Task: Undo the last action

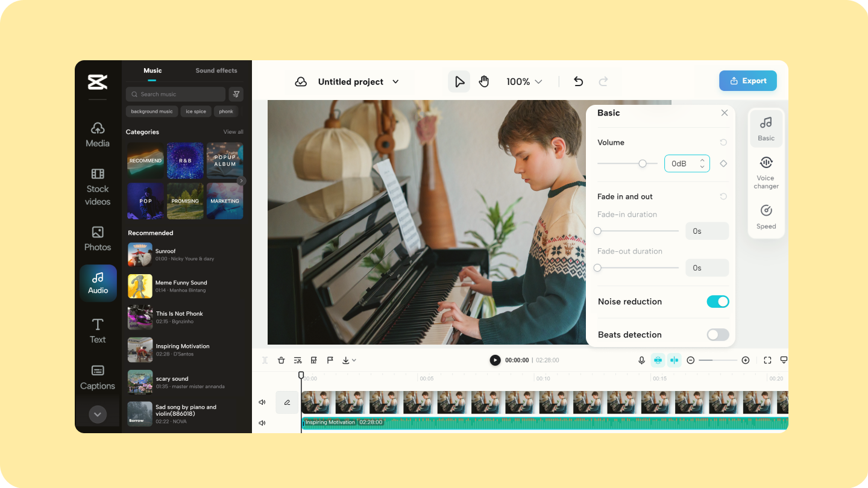Action: coord(579,81)
